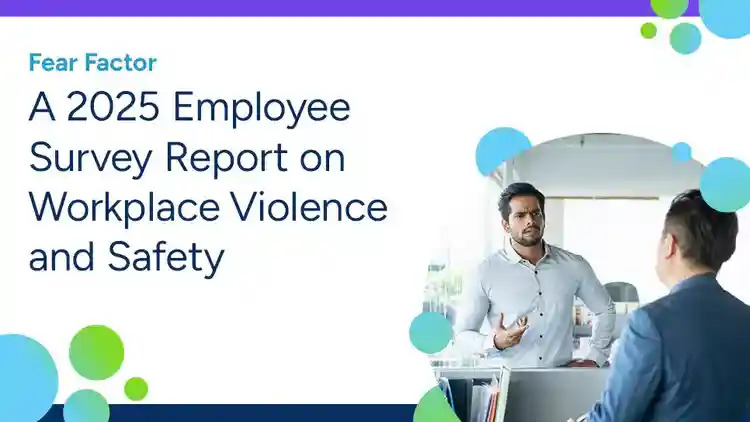Click the photo of two men talking
The height and width of the screenshot is (422, 750).
tap(586, 278)
